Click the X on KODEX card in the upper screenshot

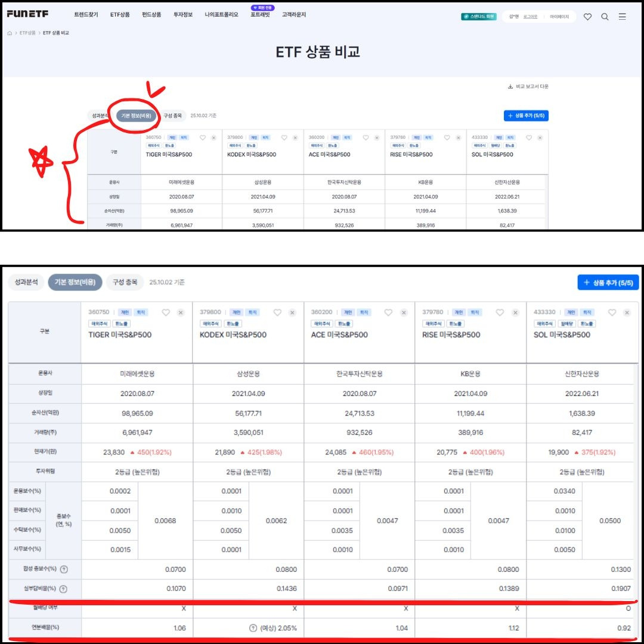tap(295, 138)
